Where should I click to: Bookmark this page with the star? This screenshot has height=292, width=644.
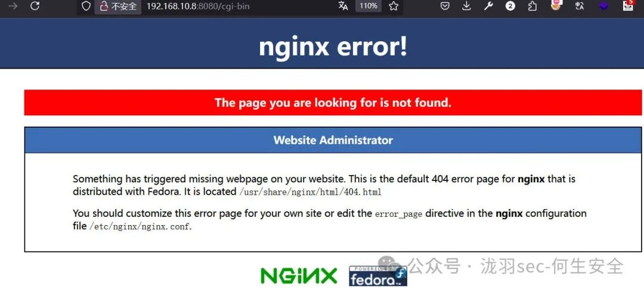click(x=394, y=6)
